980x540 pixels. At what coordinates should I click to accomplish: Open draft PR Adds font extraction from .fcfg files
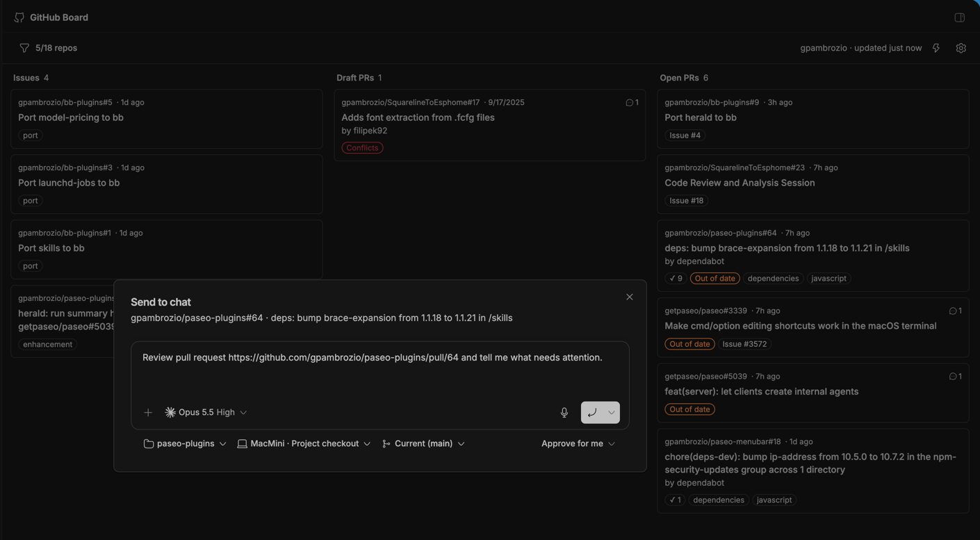pyautogui.click(x=489, y=125)
